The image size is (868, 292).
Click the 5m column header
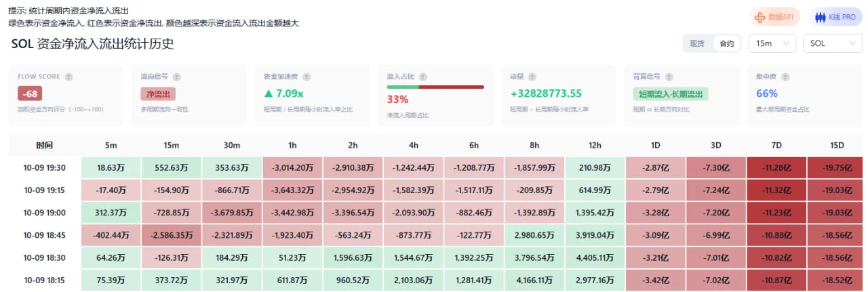(111, 145)
